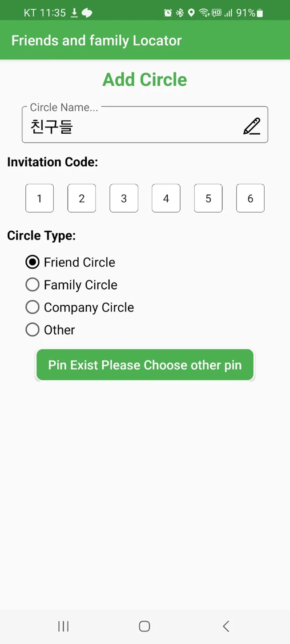Screen dimensions: 290x644
Task: Tap the download arrow notification icon
Action: coord(75,13)
